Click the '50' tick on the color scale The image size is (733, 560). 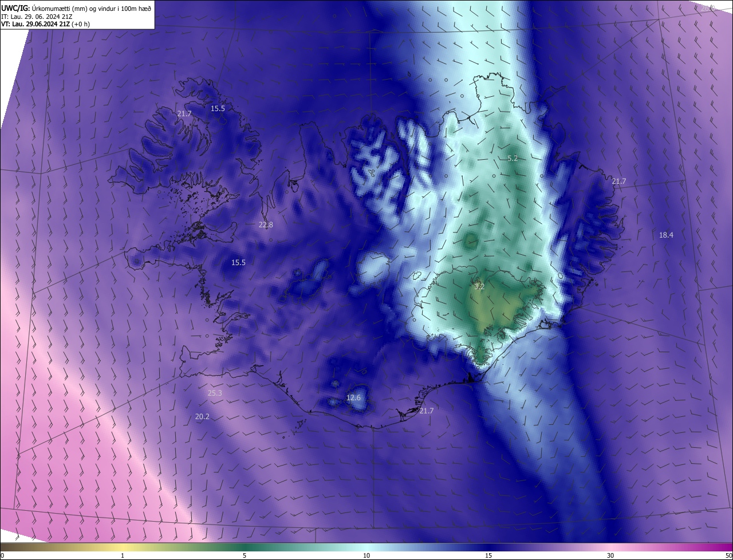point(728,555)
